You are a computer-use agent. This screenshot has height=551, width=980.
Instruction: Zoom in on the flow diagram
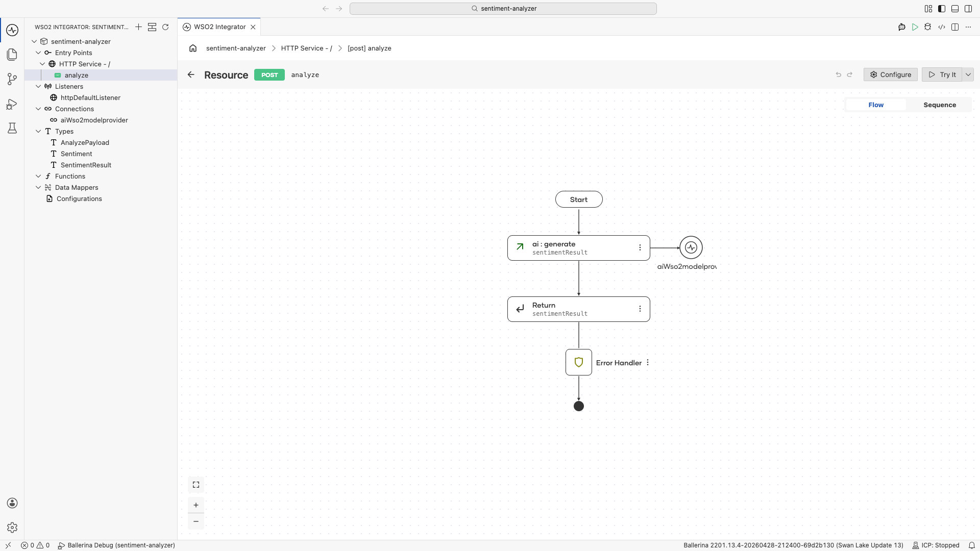point(196,505)
